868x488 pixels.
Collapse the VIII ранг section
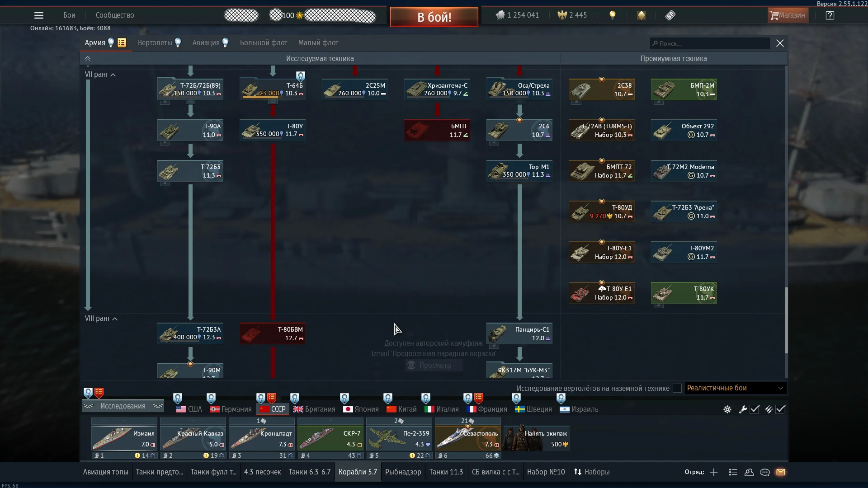pyautogui.click(x=101, y=319)
